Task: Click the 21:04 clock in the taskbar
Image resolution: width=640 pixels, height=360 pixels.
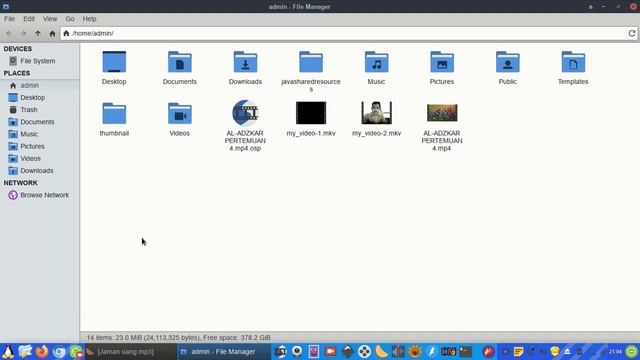Action: click(615, 351)
